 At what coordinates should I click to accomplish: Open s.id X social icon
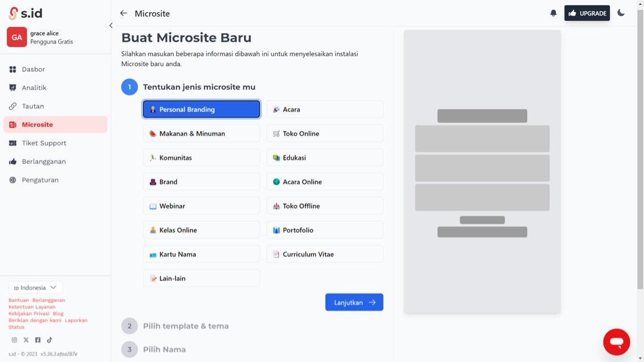pos(26,340)
